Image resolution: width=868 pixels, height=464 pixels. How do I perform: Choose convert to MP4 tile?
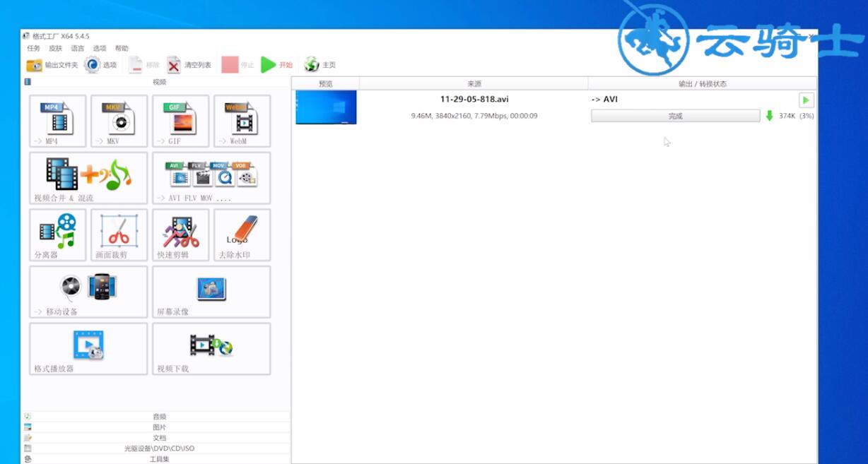pos(58,121)
